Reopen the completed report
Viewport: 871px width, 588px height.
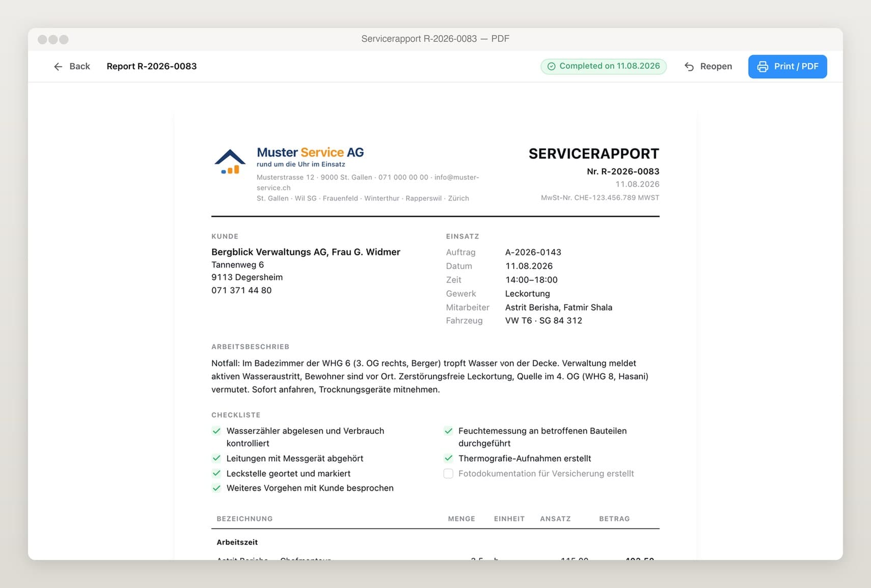point(708,67)
